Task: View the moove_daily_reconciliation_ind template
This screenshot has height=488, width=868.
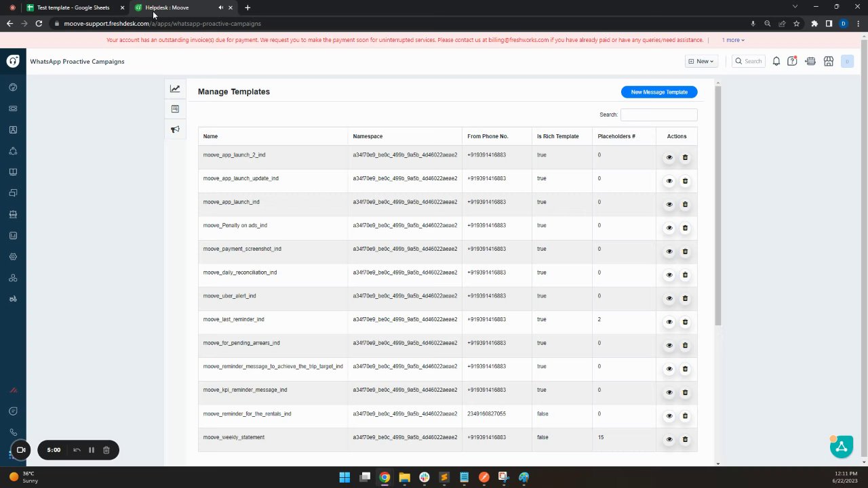Action: tap(669, 274)
